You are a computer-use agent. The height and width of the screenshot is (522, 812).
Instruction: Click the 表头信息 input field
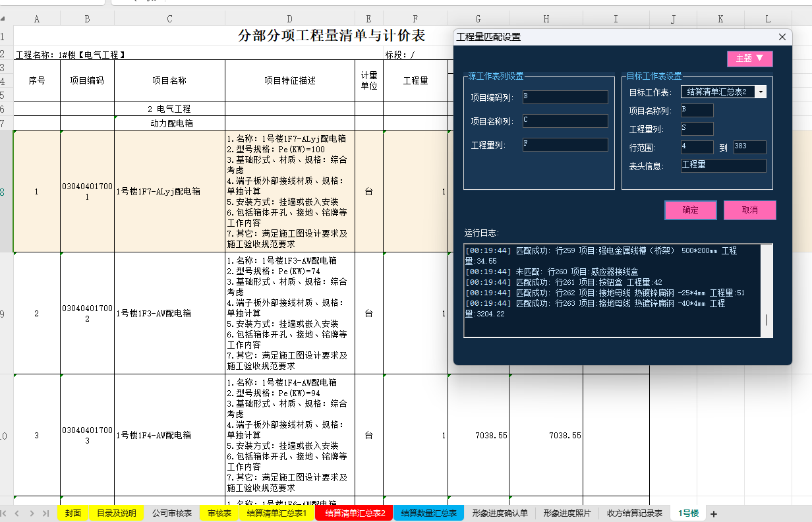point(723,165)
